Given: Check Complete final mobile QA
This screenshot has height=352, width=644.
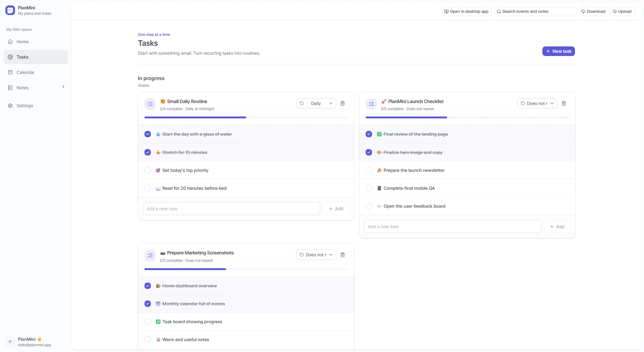Looking at the screenshot, I should [x=369, y=188].
